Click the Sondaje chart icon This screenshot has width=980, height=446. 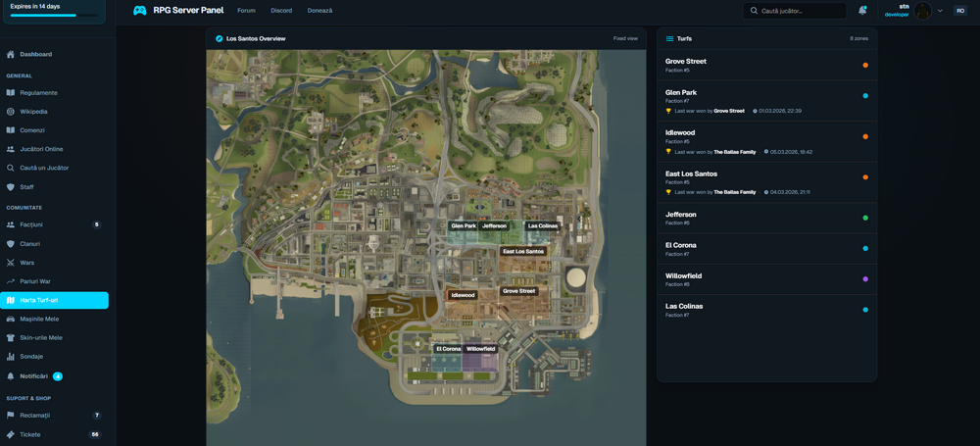[x=11, y=357]
